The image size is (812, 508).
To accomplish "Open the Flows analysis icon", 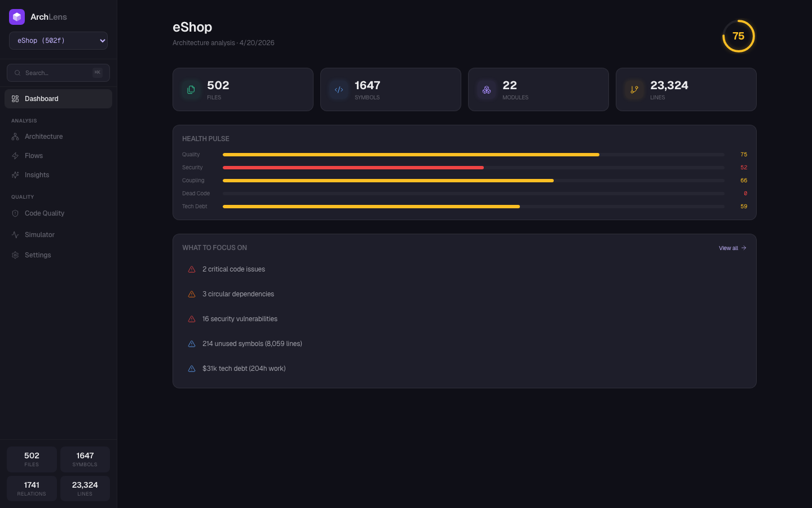I will (x=15, y=155).
